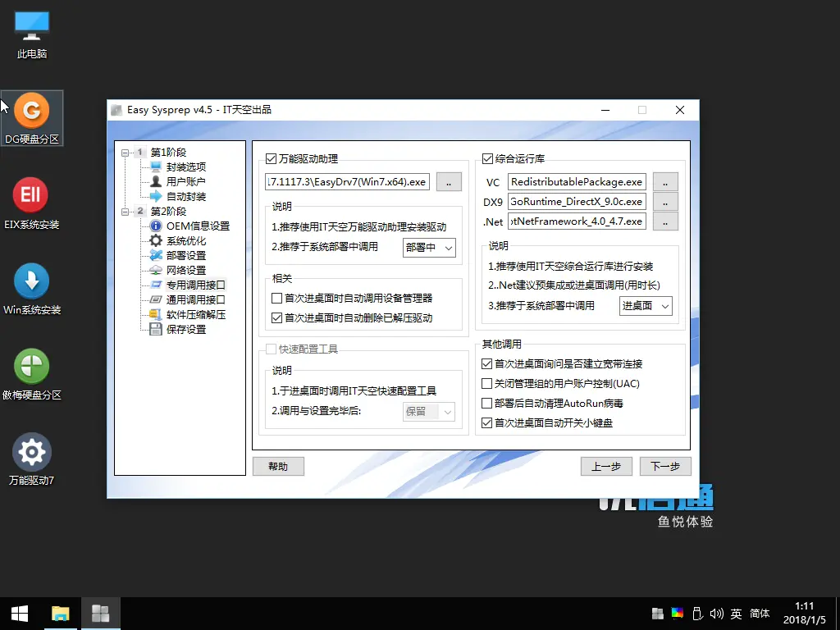Open the Windows Start menu

click(20, 614)
